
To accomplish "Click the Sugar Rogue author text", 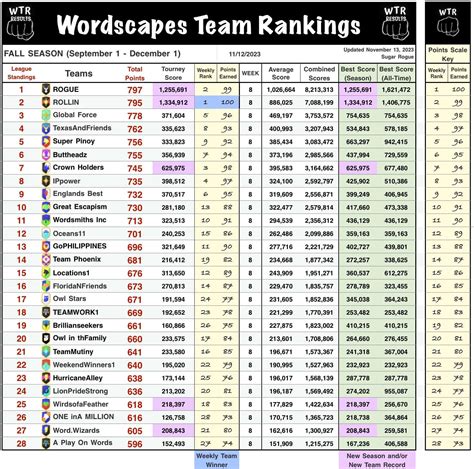I will [x=397, y=57].
